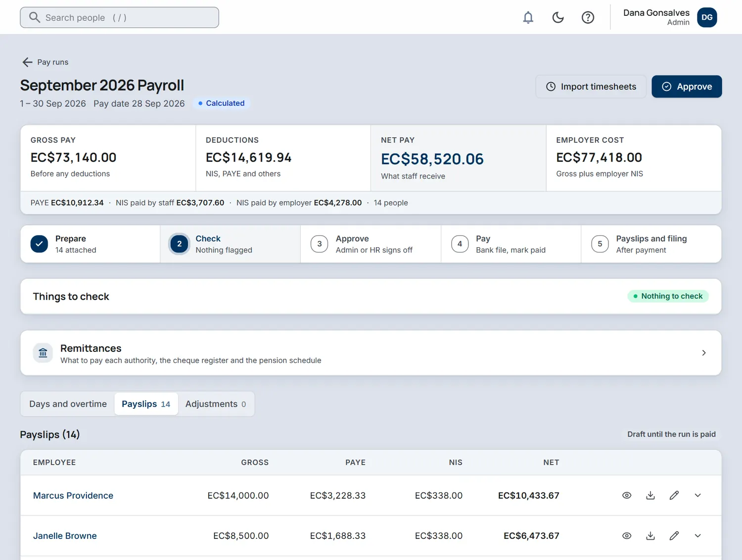742x560 pixels.
Task: Edit Janelle Browne's payslip with pencil icon
Action: pos(674,536)
